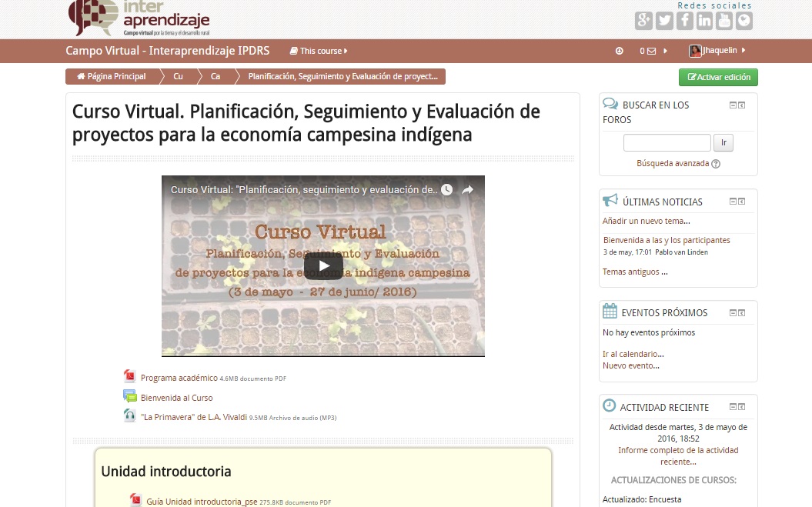This screenshot has width=812, height=507.
Task: Open Informe completo de la actividad reciente
Action: coord(678,456)
